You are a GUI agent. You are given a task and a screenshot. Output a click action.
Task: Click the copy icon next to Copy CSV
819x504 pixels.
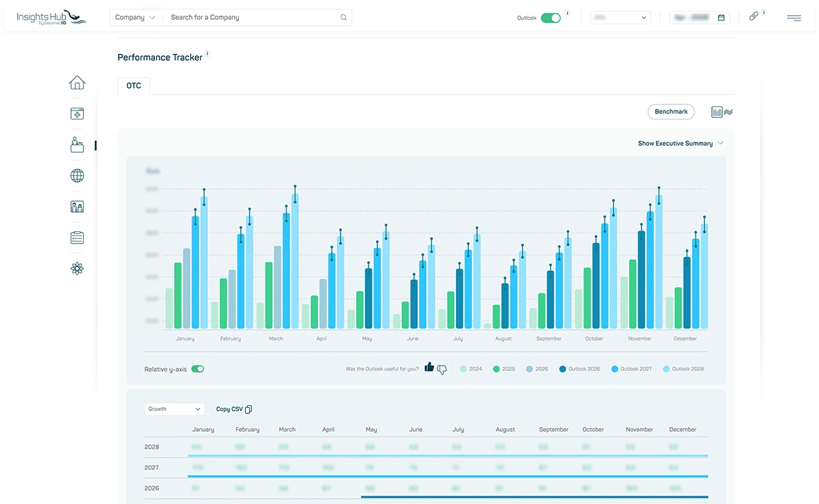[248, 409]
